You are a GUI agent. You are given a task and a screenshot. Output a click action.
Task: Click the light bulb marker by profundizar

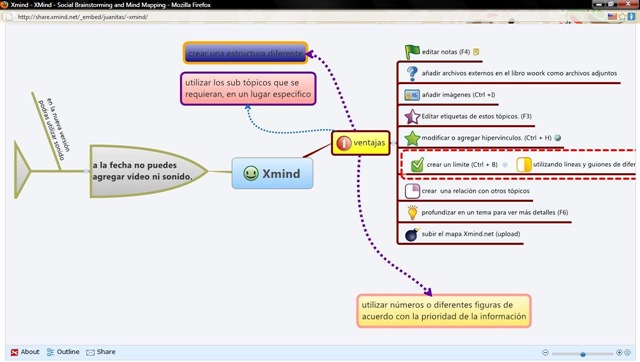tap(412, 213)
